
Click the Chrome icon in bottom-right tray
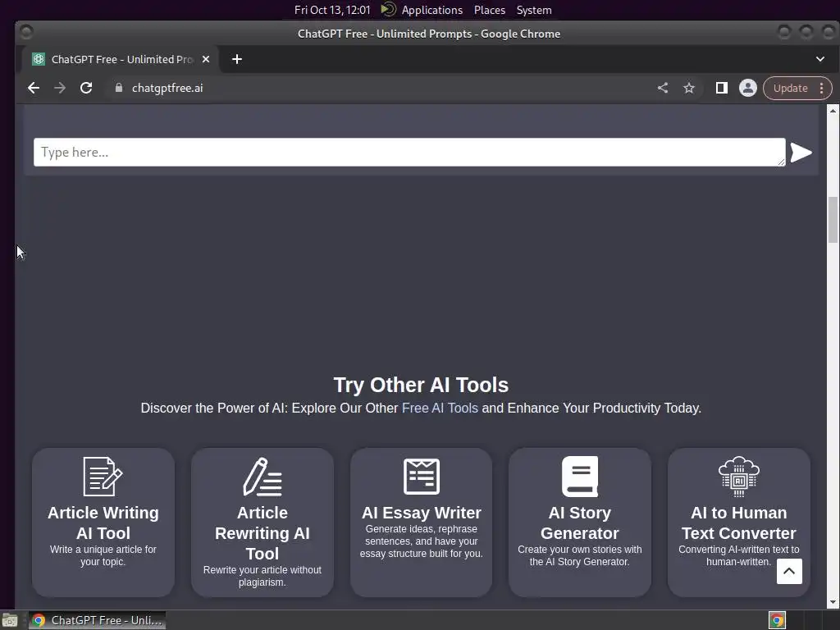pyautogui.click(x=777, y=620)
